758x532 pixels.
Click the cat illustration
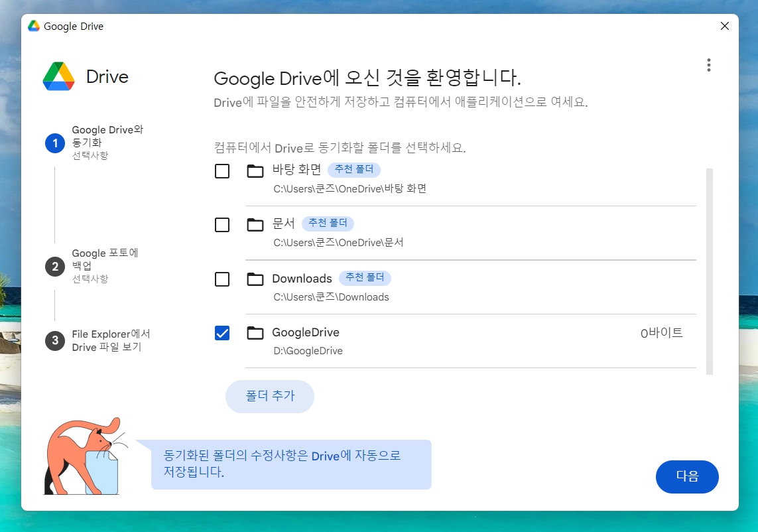85,456
